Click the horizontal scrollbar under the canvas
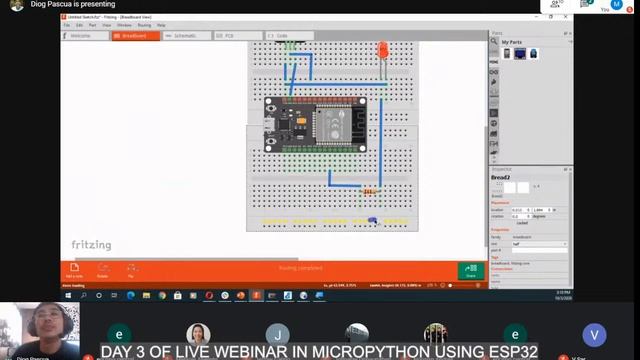 click(x=187, y=259)
